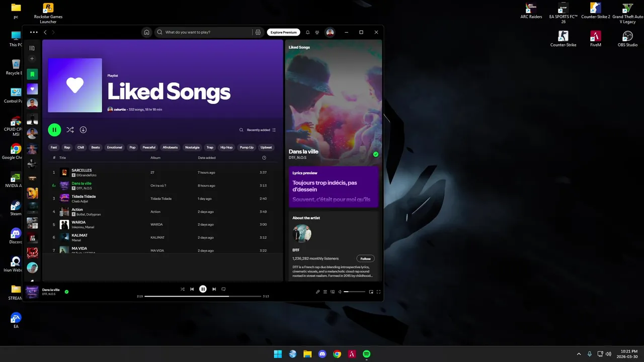Sort by the Date added column header
The image size is (644, 362).
click(x=207, y=158)
